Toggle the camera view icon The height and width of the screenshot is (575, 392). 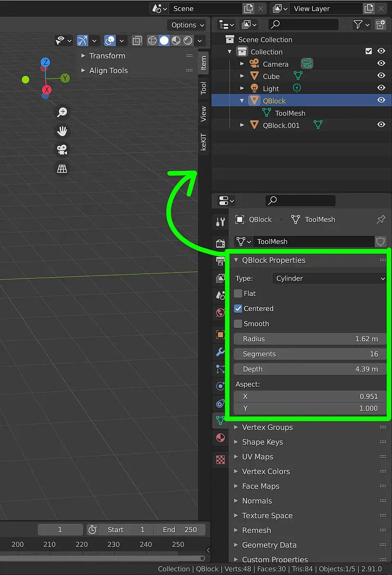coord(62,150)
